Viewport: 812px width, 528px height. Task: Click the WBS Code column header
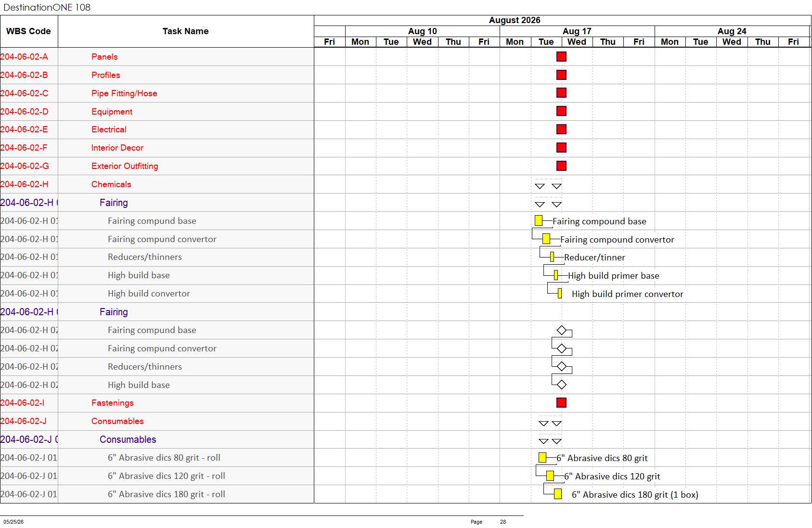coord(29,31)
